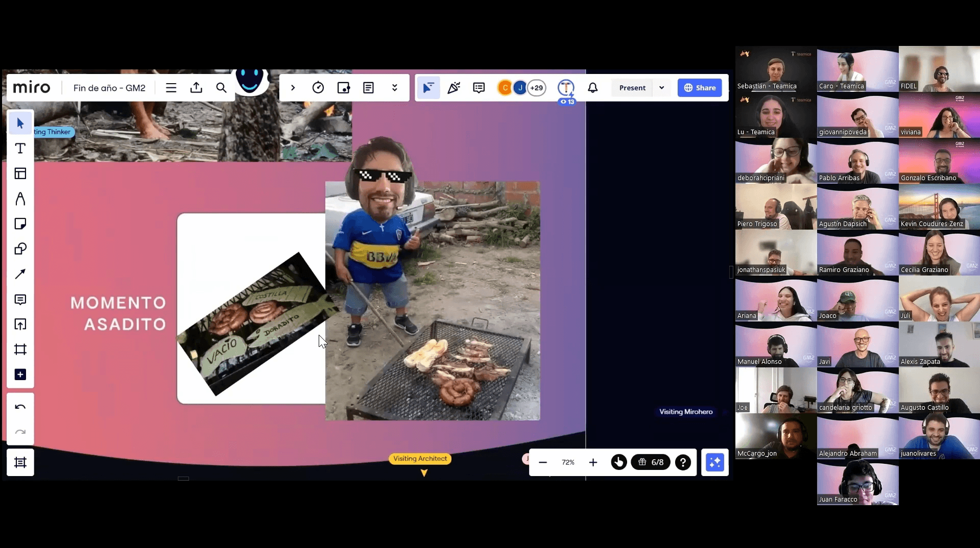Select Pablo Arribas video tile
This screenshot has height=548, width=980.
coord(857,161)
